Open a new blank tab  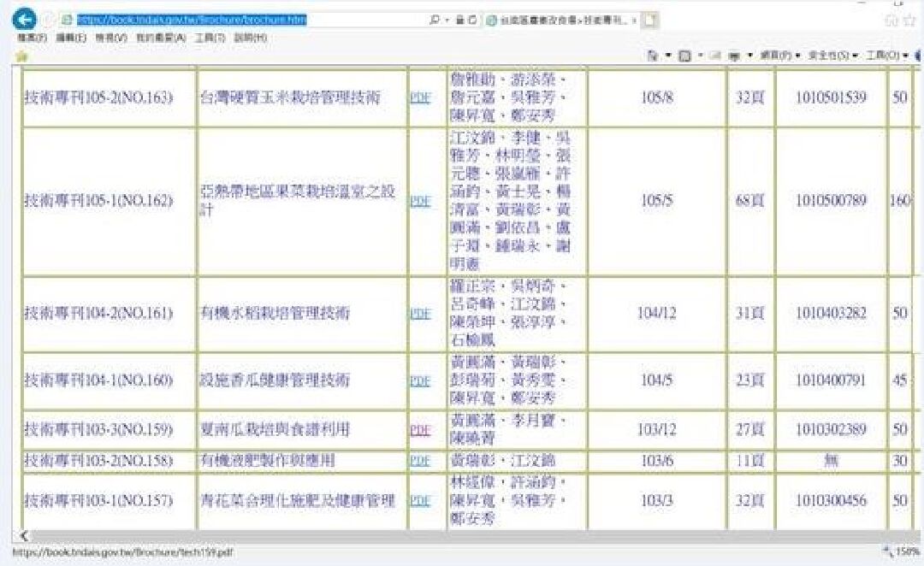coord(649,20)
